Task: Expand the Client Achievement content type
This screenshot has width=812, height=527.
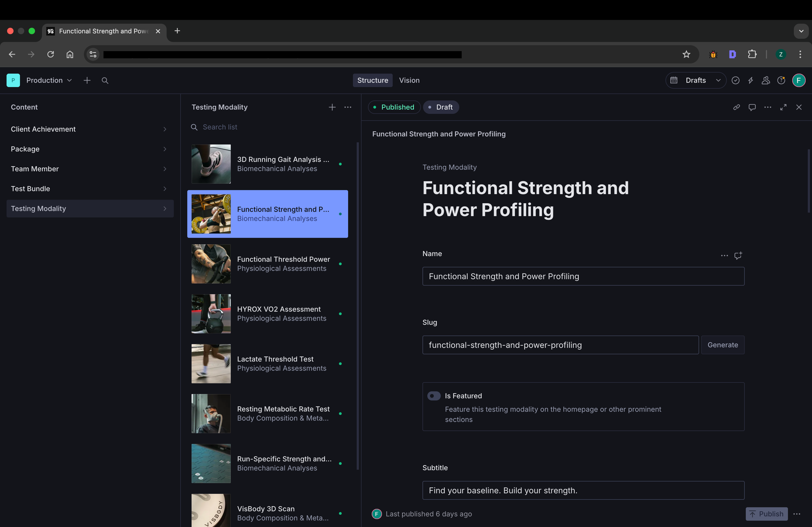Action: tap(90, 129)
